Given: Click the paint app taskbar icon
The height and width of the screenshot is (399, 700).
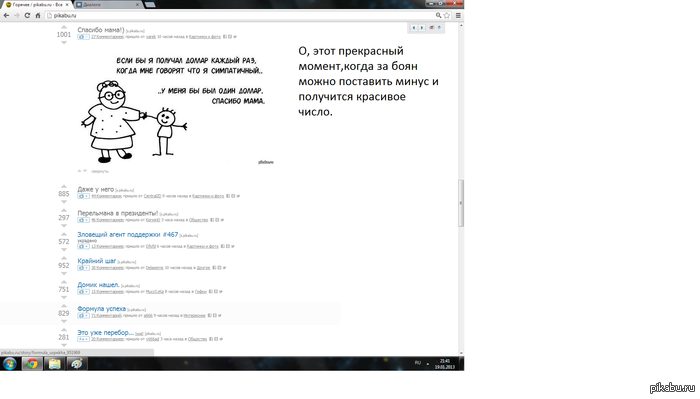Looking at the screenshot, I should click(x=77, y=364).
